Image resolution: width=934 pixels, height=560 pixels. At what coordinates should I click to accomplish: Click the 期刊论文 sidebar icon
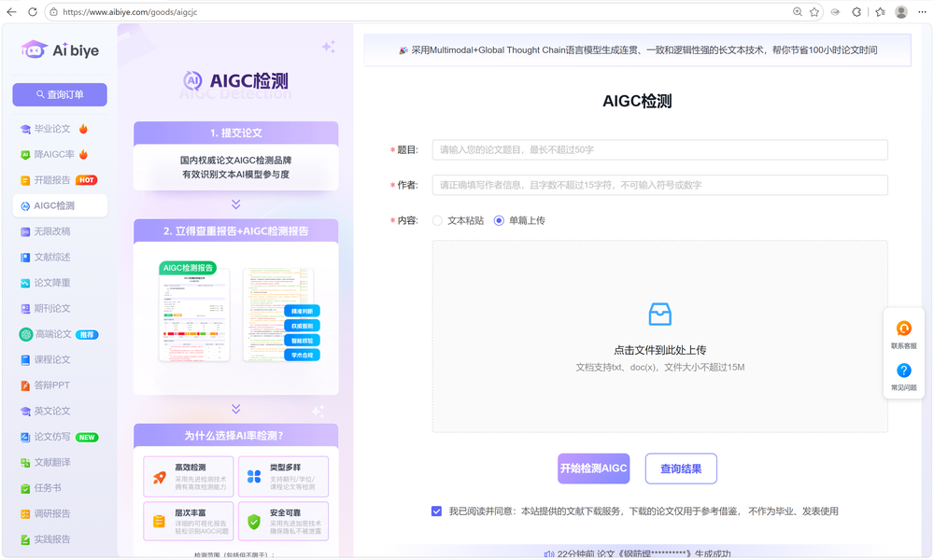(25, 309)
